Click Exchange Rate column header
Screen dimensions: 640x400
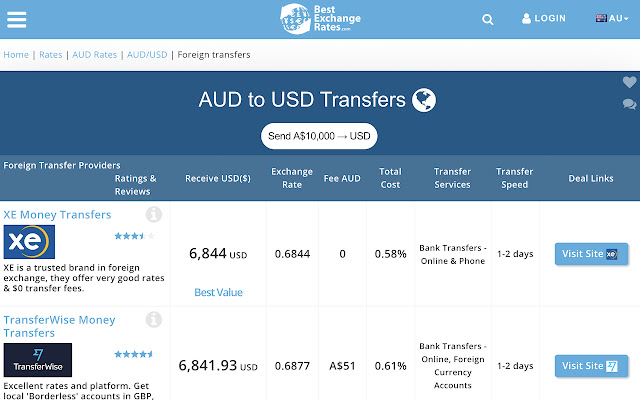292,178
